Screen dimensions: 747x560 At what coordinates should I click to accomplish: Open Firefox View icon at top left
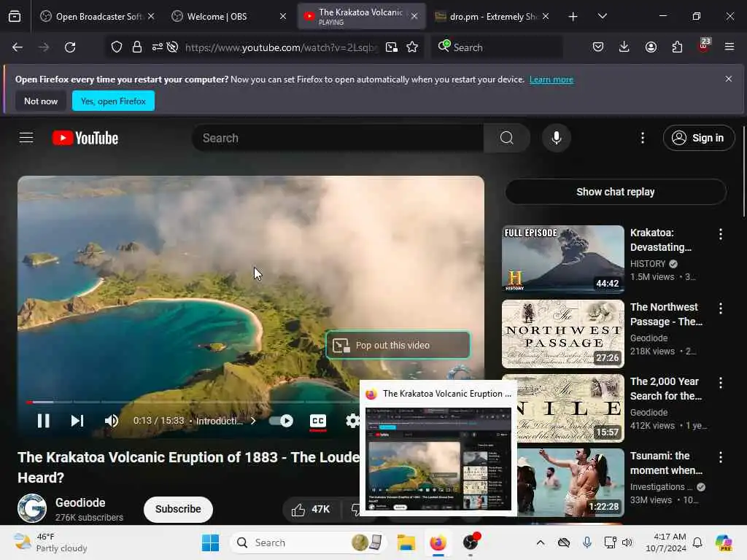tap(15, 16)
